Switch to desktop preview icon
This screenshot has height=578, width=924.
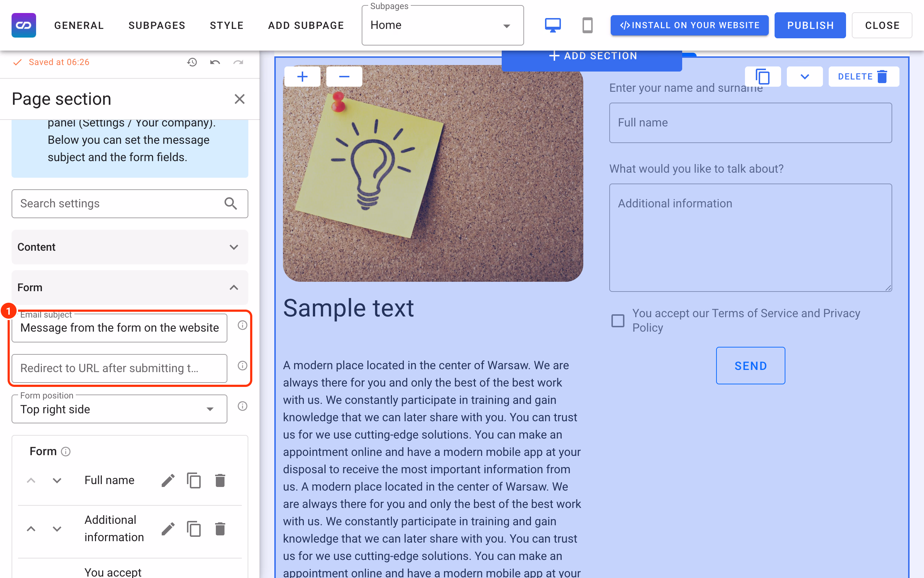point(553,25)
